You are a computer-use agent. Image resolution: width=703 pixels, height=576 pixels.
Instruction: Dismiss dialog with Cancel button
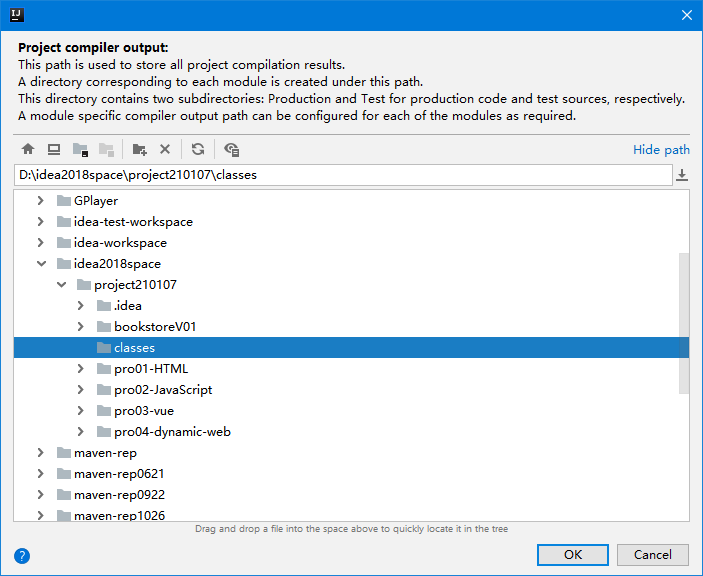[652, 555]
